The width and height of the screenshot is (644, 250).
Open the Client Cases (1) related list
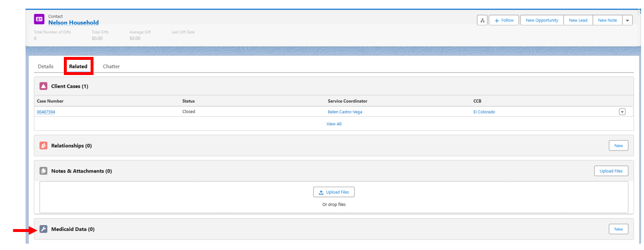coord(70,87)
